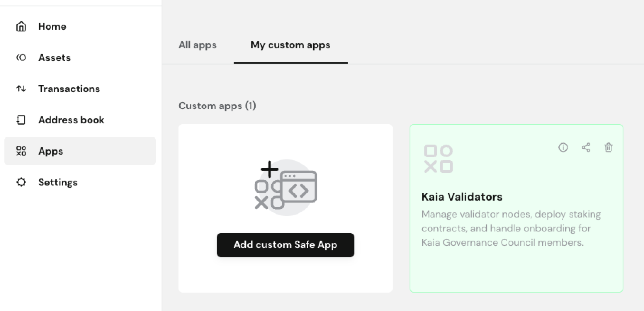644x311 pixels.
Task: Delete Kaia Validators using the trash icon
Action: (609, 147)
